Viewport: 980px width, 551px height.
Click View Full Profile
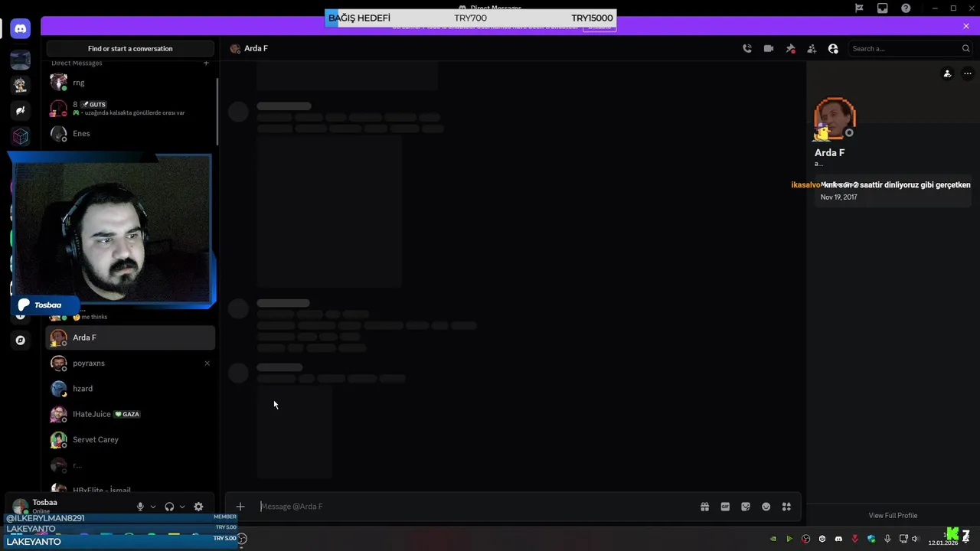tap(893, 516)
